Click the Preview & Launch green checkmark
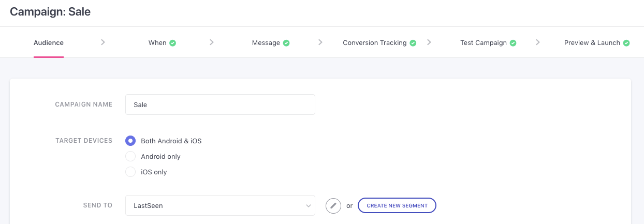644x224 pixels. point(626,43)
